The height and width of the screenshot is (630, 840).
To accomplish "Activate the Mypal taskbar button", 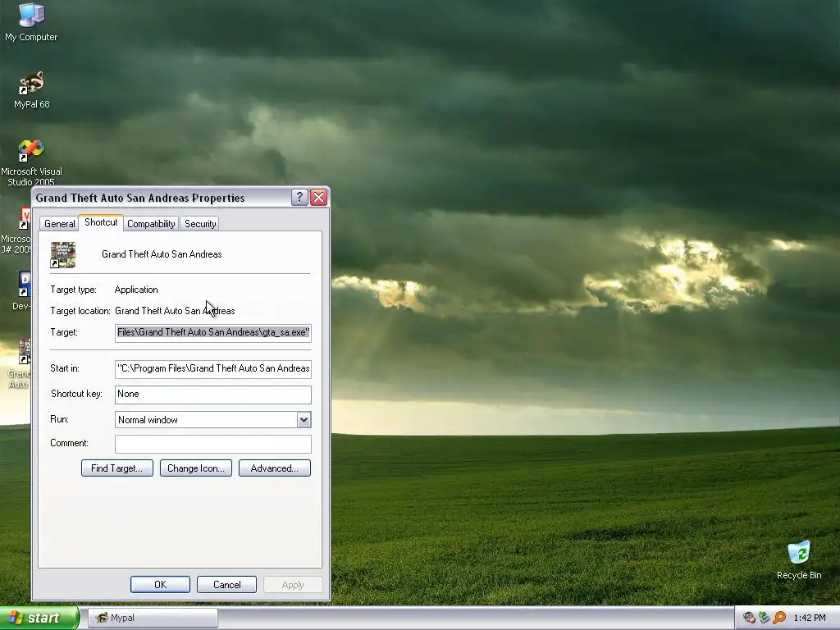I will [153, 618].
